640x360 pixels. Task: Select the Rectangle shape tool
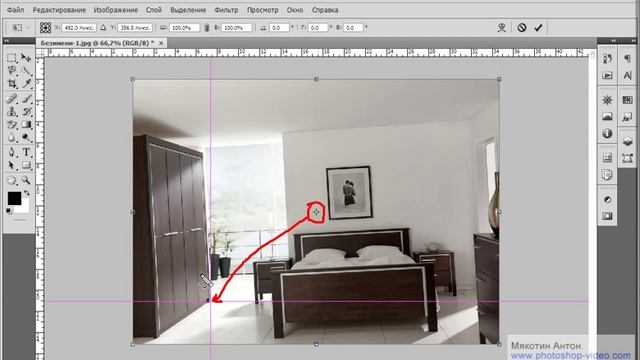(26, 165)
